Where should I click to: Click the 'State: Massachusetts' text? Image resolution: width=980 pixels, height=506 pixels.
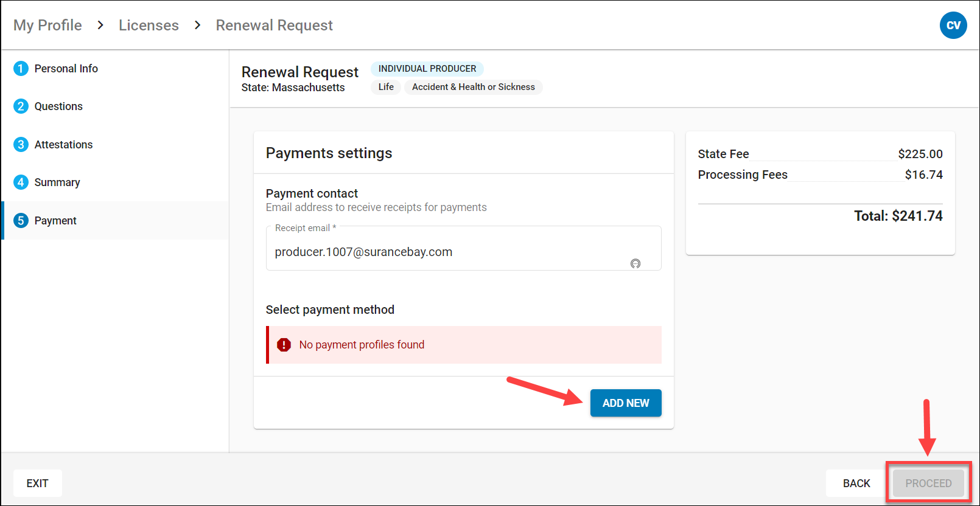tap(293, 88)
